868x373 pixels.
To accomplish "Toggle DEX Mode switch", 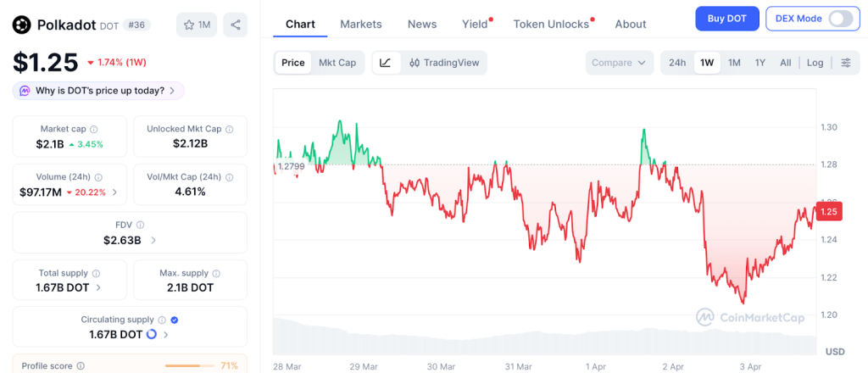I will point(839,19).
